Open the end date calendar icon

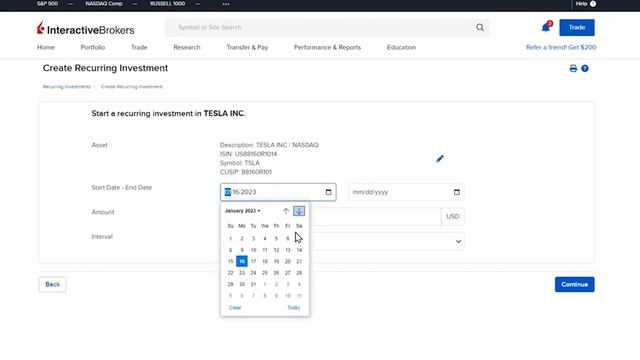(457, 192)
